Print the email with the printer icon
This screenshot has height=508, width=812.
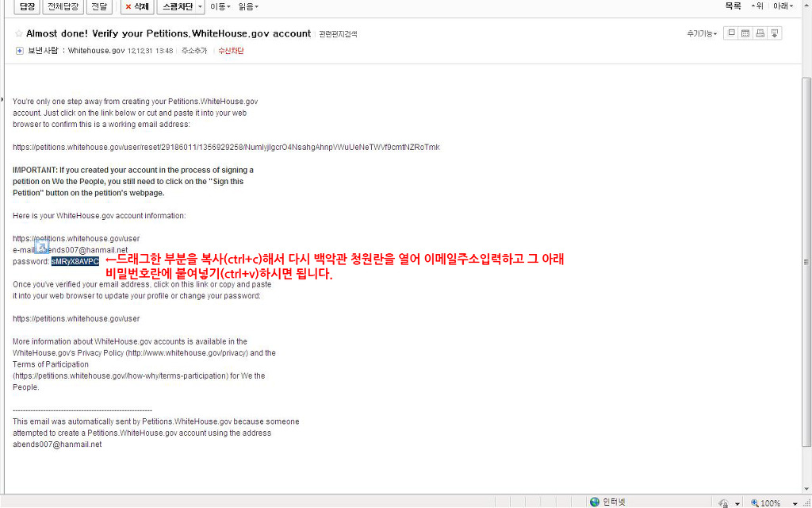pyautogui.click(x=760, y=33)
